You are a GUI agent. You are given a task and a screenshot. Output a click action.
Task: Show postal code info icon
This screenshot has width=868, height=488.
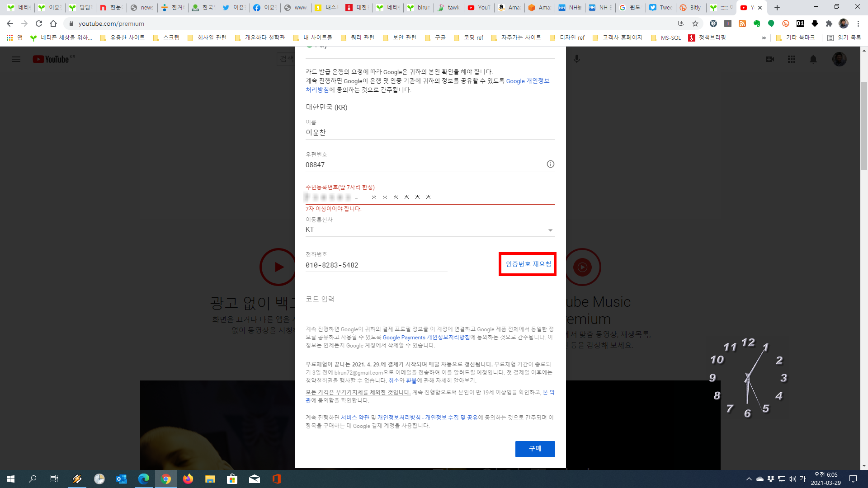click(x=550, y=164)
